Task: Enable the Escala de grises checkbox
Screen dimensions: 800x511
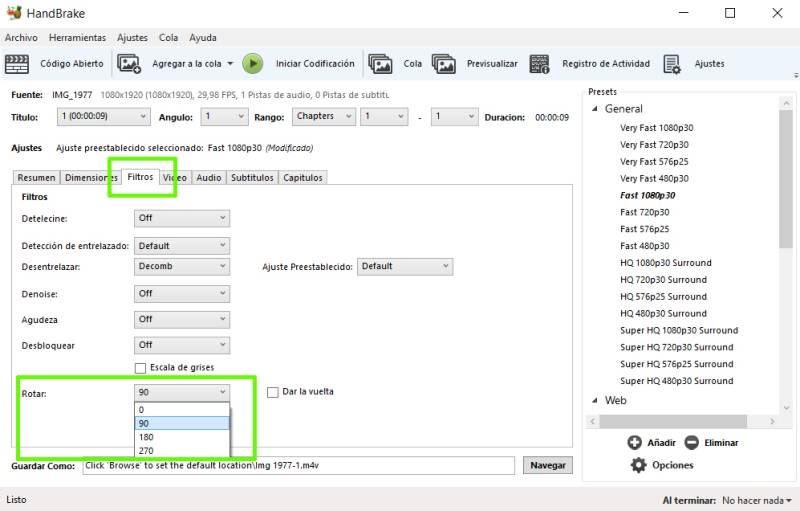Action: pyautogui.click(x=141, y=368)
